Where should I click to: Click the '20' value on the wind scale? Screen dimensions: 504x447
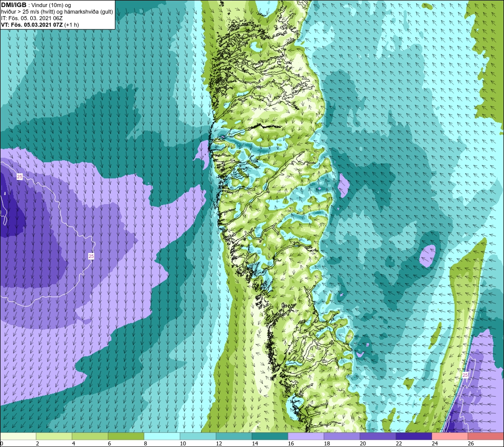pyautogui.click(x=363, y=443)
